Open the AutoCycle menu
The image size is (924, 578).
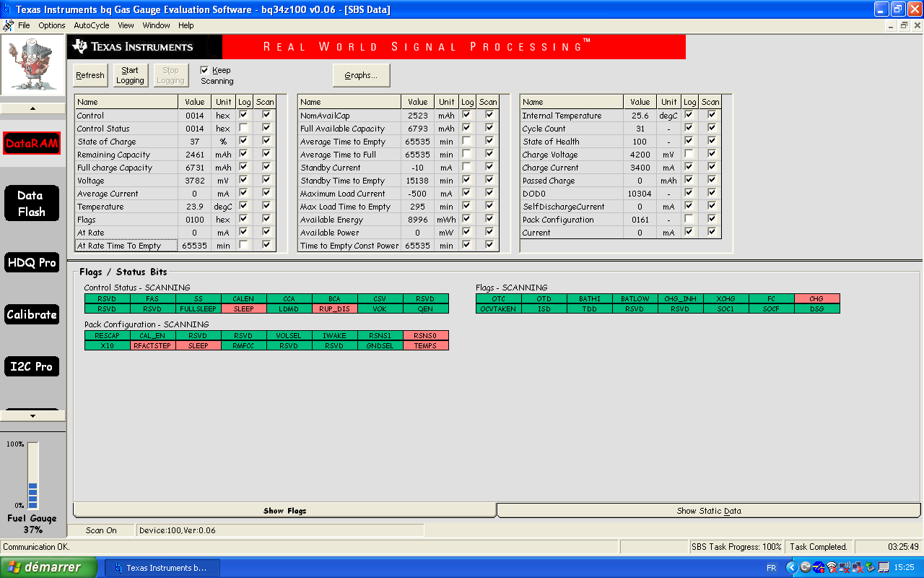tap(92, 25)
